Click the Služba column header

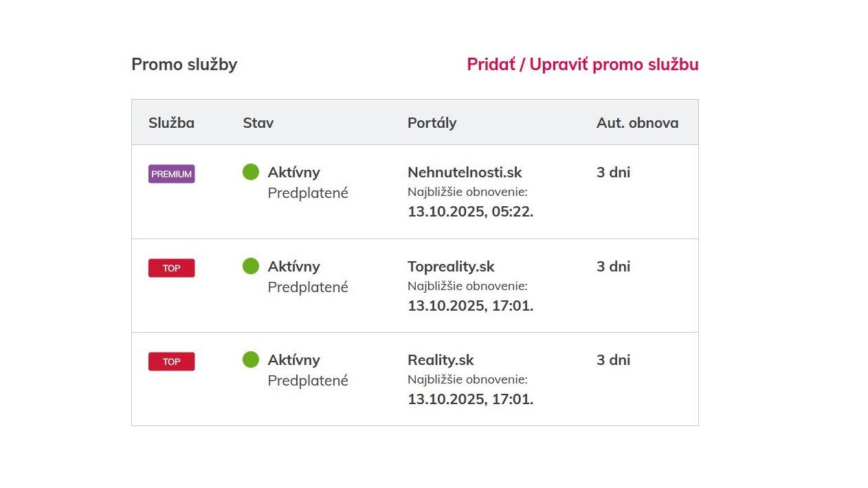[x=171, y=123]
